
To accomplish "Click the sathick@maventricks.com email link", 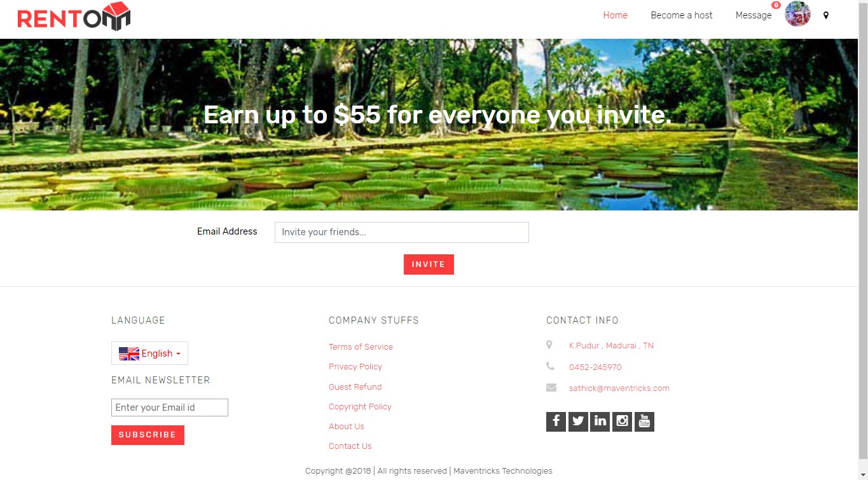I will coord(619,388).
